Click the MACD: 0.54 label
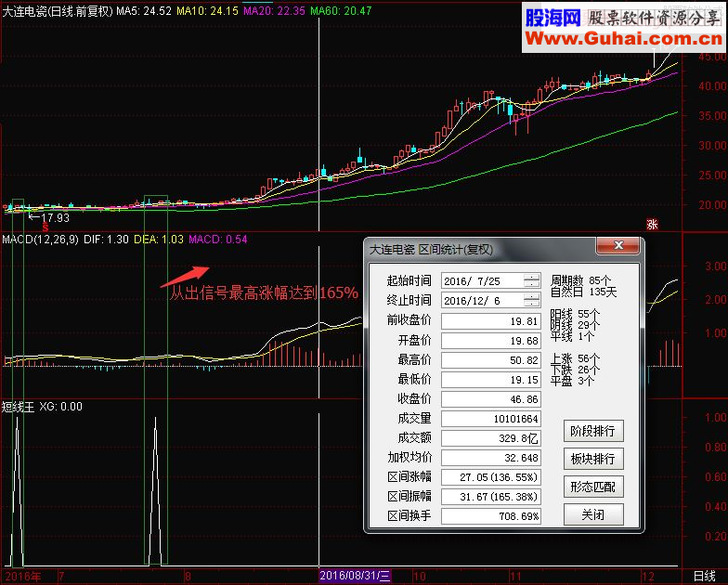Viewport: 728px width, 585px height. click(x=217, y=240)
